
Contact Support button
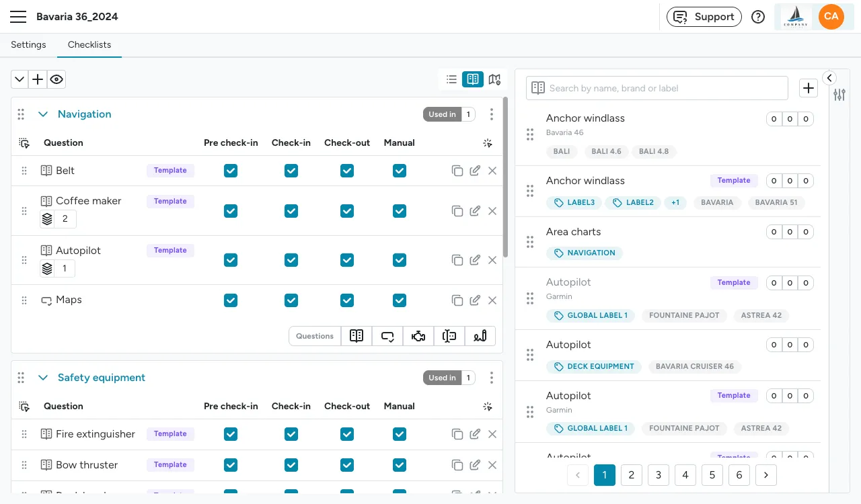pyautogui.click(x=704, y=17)
